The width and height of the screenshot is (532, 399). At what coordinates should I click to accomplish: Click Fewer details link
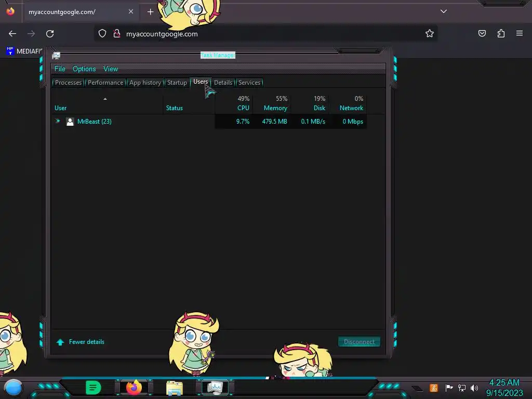87,342
